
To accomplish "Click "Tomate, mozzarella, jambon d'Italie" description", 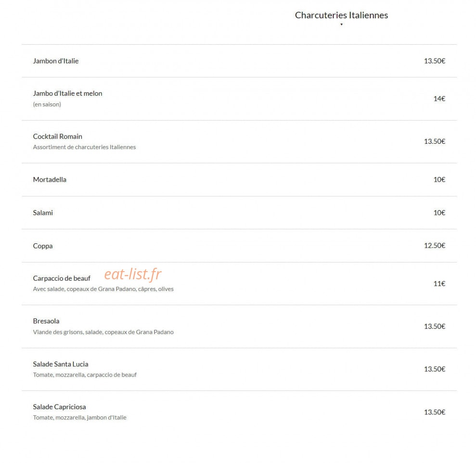I will 79,417.
